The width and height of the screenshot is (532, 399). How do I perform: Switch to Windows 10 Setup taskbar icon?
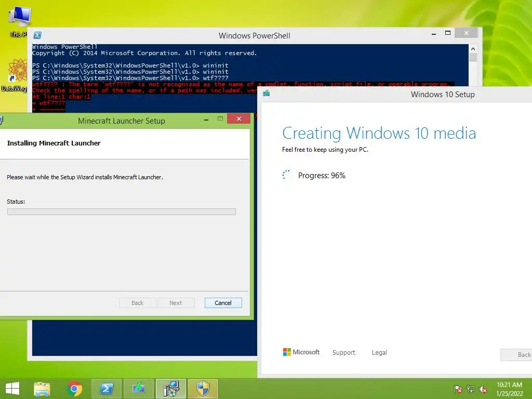tap(138, 389)
